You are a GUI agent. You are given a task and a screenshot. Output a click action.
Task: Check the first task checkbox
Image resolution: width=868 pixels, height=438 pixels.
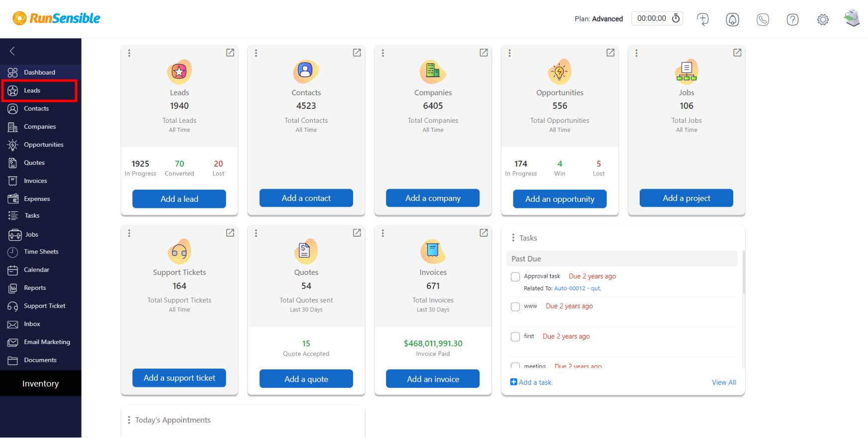tap(515, 337)
